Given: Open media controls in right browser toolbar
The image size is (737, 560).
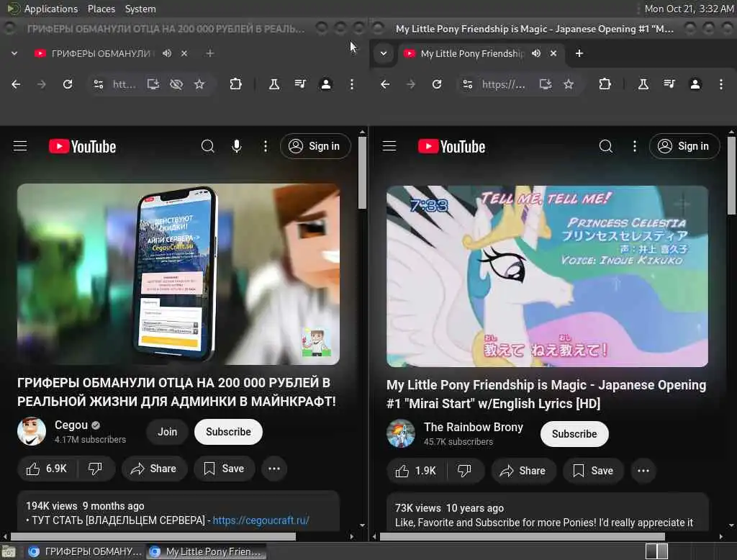Looking at the screenshot, I should pyautogui.click(x=669, y=84).
